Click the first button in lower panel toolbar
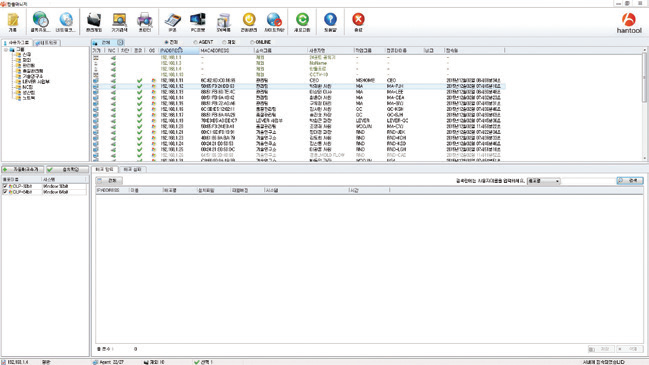649x365 pixels. pyautogui.click(x=109, y=181)
